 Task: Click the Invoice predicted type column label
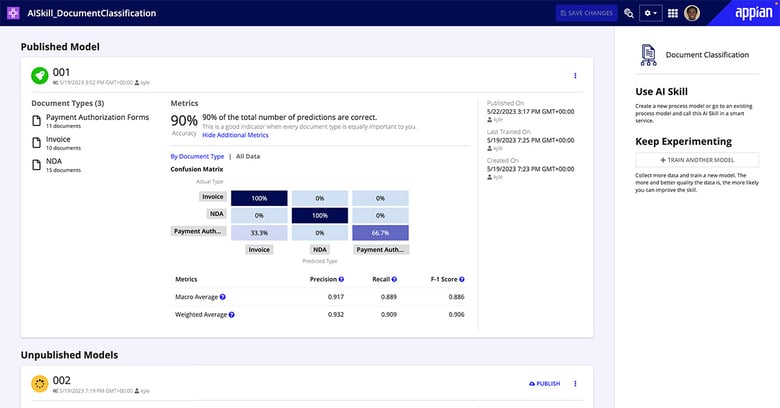(259, 249)
